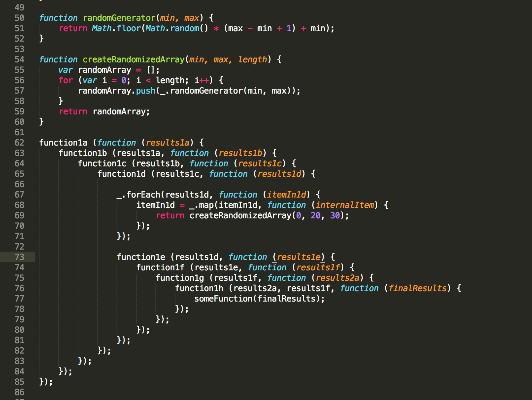Click the orange length parameter on line 54
The width and height of the screenshot is (532, 400).
coord(252,60)
